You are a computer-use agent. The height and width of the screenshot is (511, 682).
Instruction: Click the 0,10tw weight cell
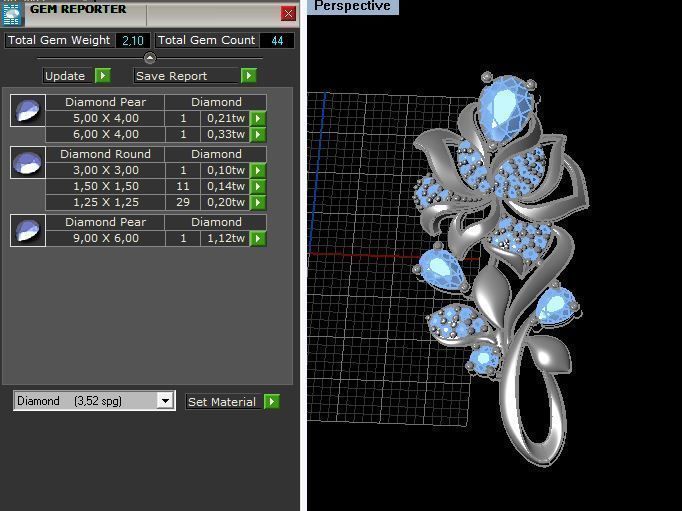pos(225,170)
